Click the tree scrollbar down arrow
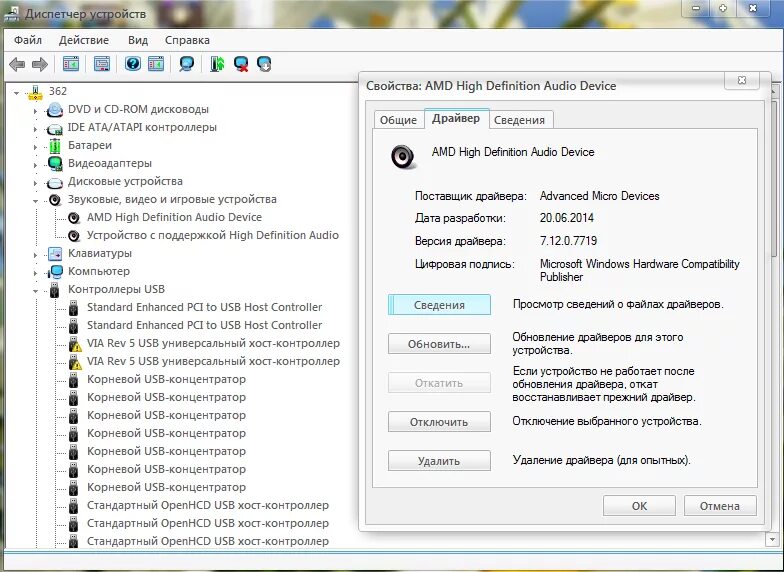784x572 pixels. pos(773,540)
